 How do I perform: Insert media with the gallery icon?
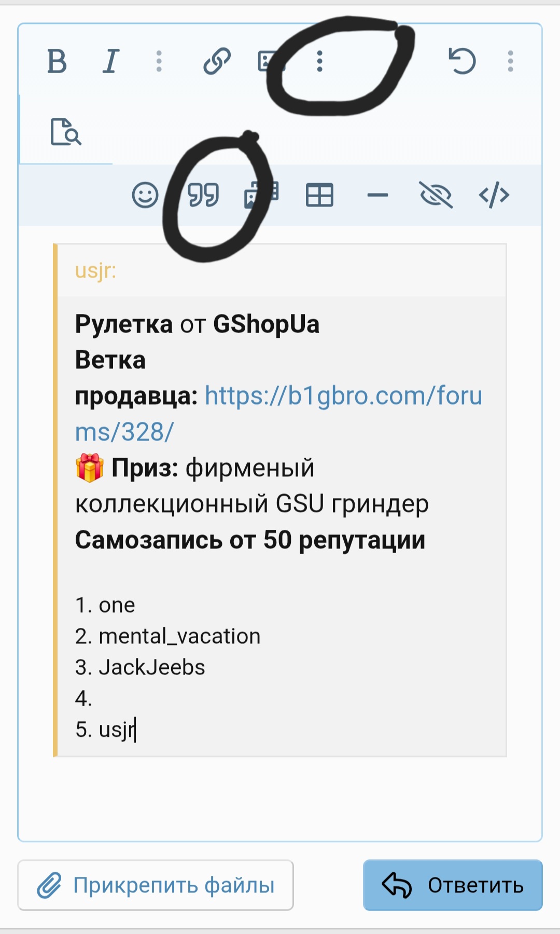pyautogui.click(x=261, y=195)
